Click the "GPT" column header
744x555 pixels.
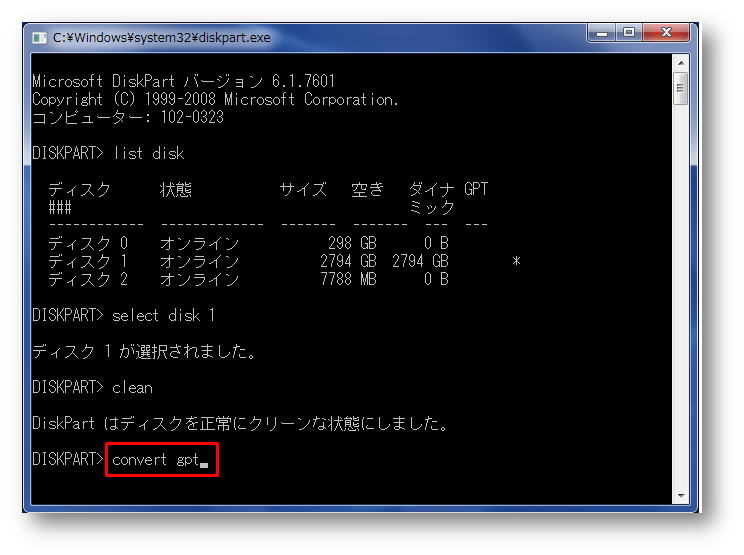(x=476, y=189)
